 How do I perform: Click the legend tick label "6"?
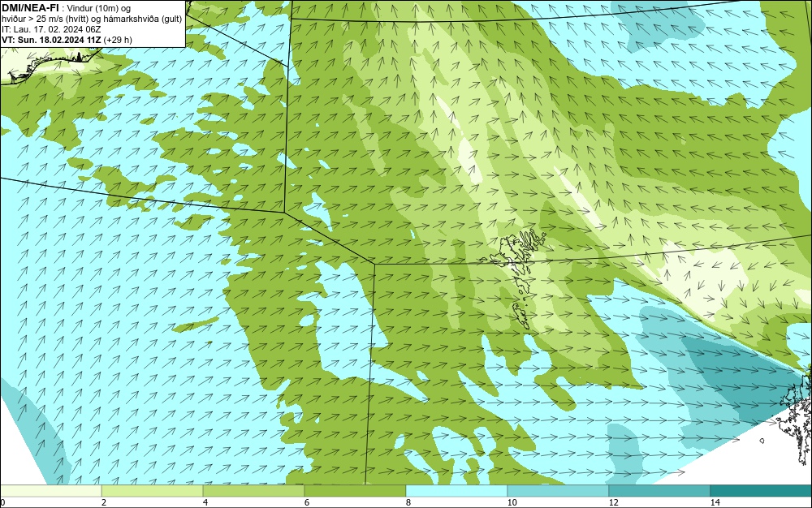[x=307, y=503]
